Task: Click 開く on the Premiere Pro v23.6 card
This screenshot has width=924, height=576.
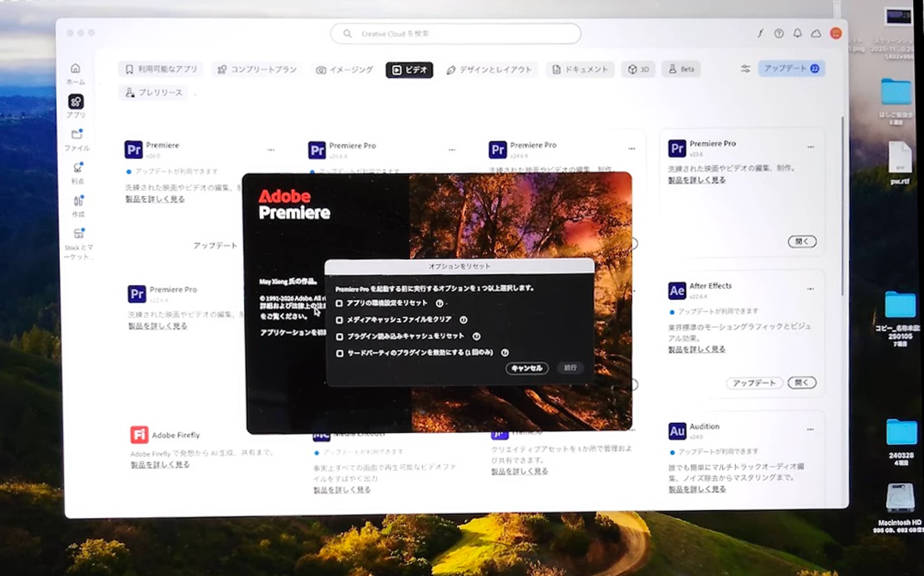Action: tap(802, 241)
